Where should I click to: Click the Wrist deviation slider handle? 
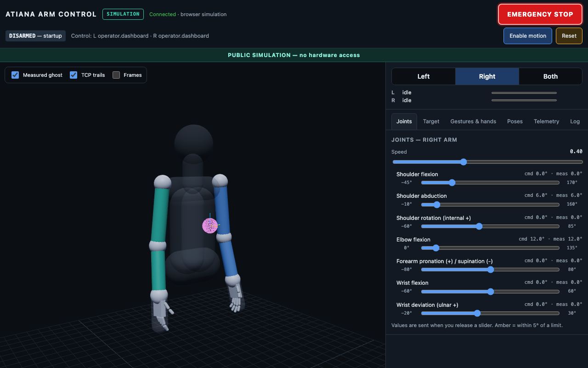[x=477, y=313]
